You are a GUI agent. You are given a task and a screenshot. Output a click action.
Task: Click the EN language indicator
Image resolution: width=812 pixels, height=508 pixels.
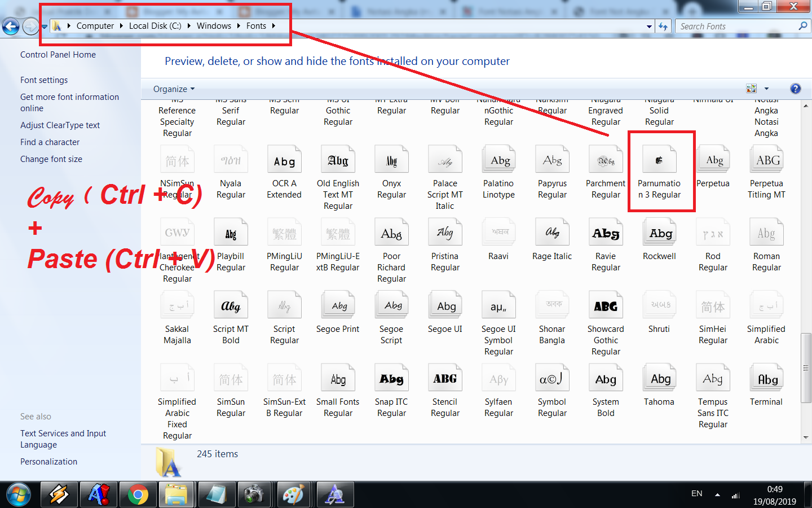(697, 493)
